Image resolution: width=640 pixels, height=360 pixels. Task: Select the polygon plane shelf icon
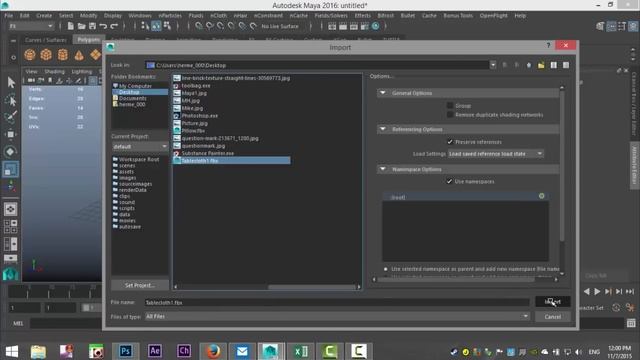[x=96, y=54]
